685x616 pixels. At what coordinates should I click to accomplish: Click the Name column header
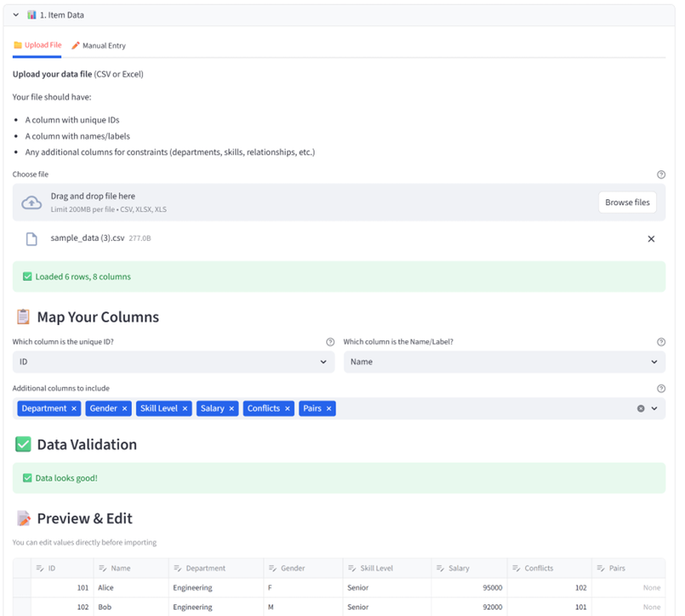pyautogui.click(x=131, y=568)
